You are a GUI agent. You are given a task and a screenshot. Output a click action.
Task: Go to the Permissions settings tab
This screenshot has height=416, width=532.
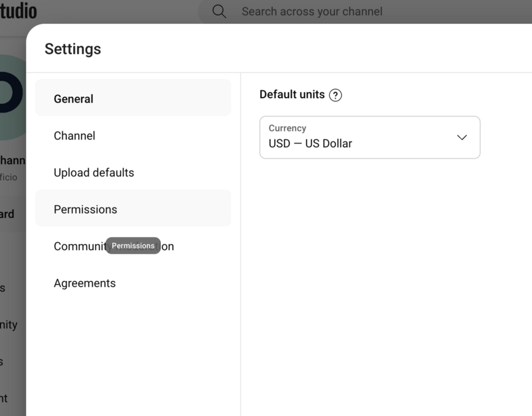tap(133, 208)
